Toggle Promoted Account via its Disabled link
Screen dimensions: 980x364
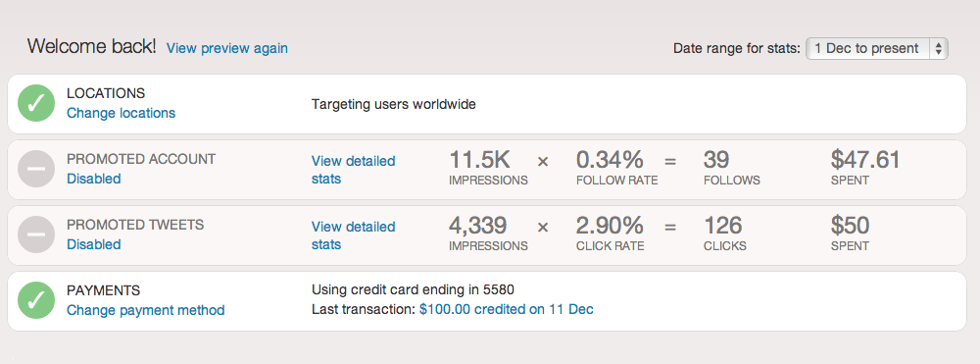point(94,179)
